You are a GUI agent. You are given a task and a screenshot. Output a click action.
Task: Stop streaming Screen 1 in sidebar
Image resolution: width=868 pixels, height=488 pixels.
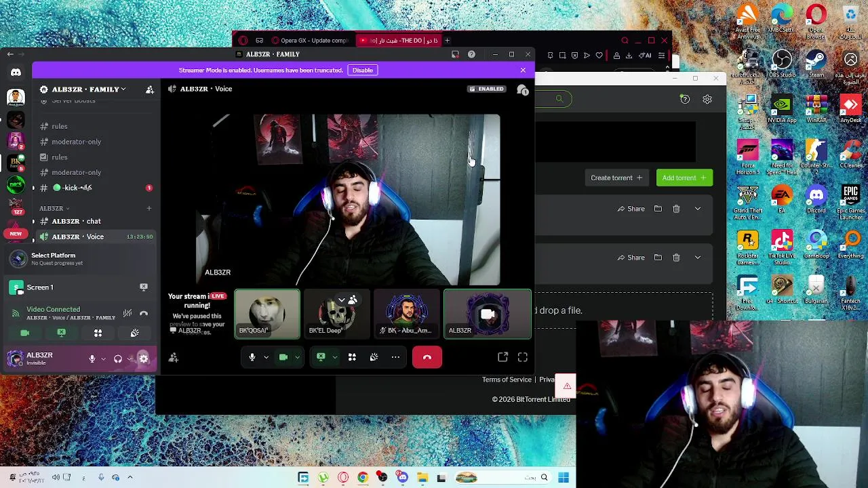tap(144, 287)
